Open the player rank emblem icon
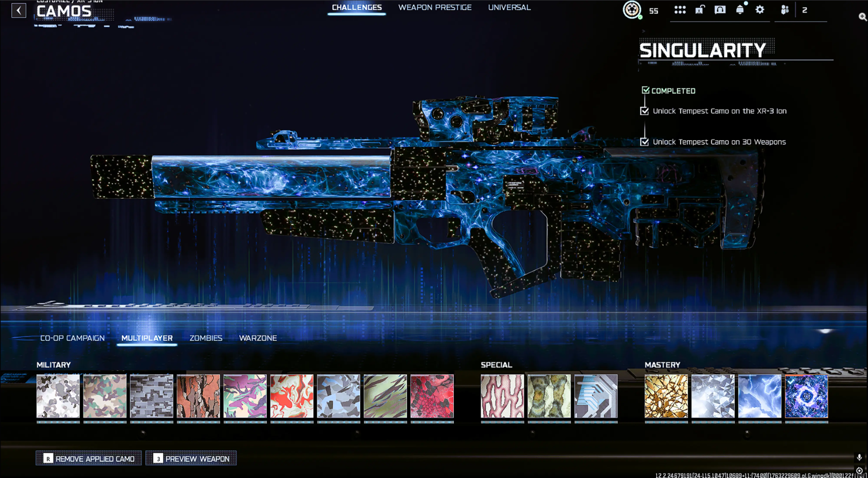This screenshot has height=478, width=868. click(x=632, y=10)
